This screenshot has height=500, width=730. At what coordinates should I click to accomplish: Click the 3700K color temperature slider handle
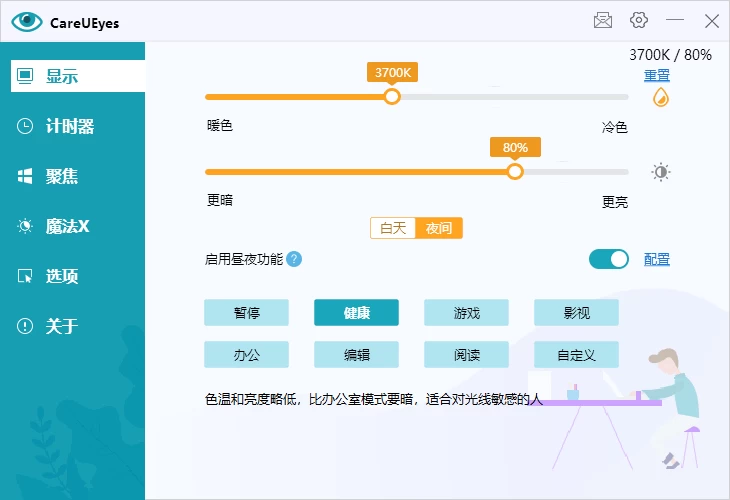(x=392, y=96)
